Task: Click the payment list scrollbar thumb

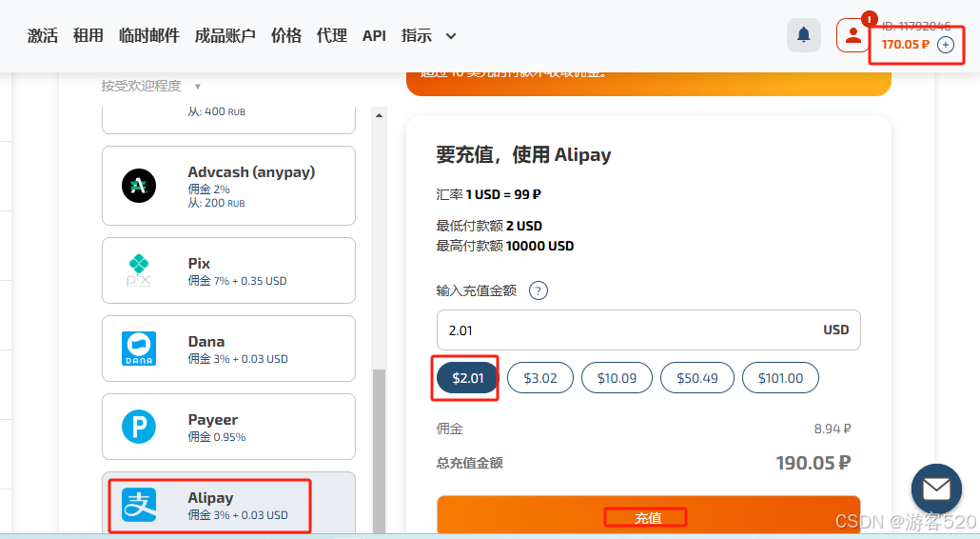Action: (x=379, y=450)
